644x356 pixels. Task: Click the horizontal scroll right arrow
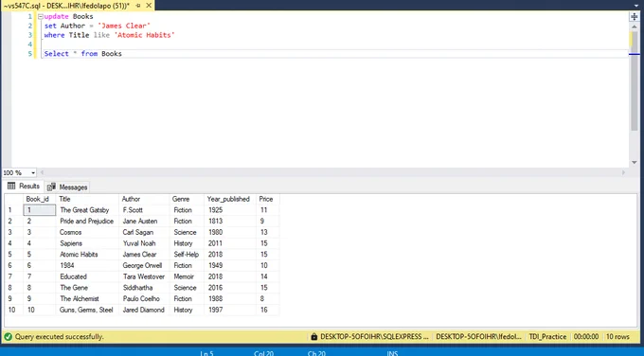[x=623, y=173]
